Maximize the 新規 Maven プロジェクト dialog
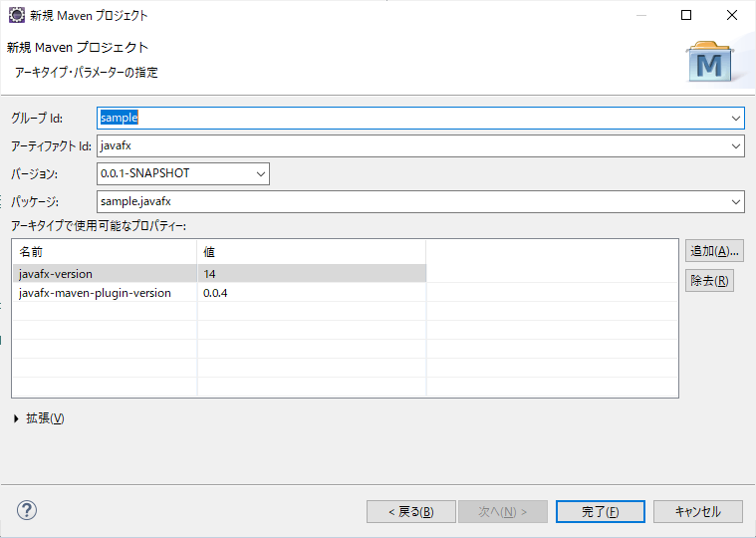 [686, 15]
